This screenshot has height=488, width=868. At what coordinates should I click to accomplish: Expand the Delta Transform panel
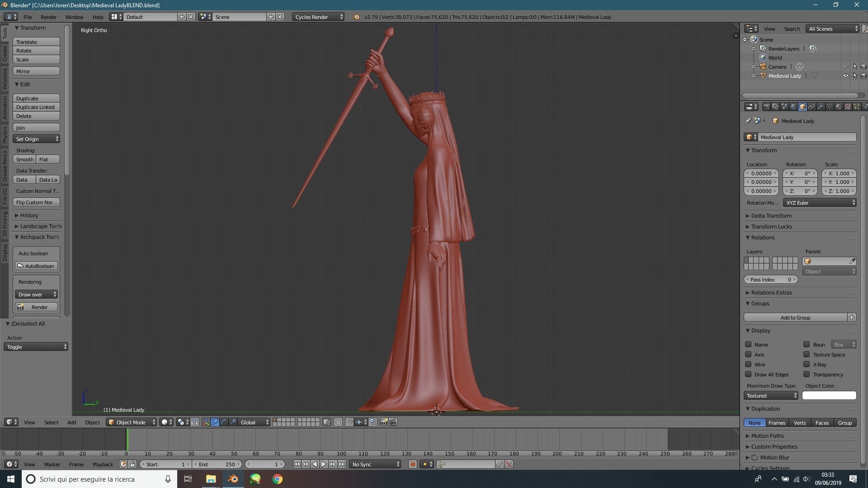(771, 216)
